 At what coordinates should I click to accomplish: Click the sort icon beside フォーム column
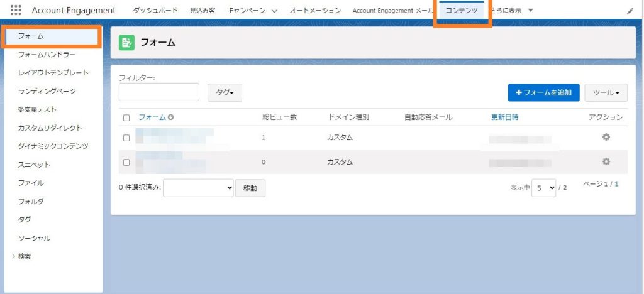[170, 117]
